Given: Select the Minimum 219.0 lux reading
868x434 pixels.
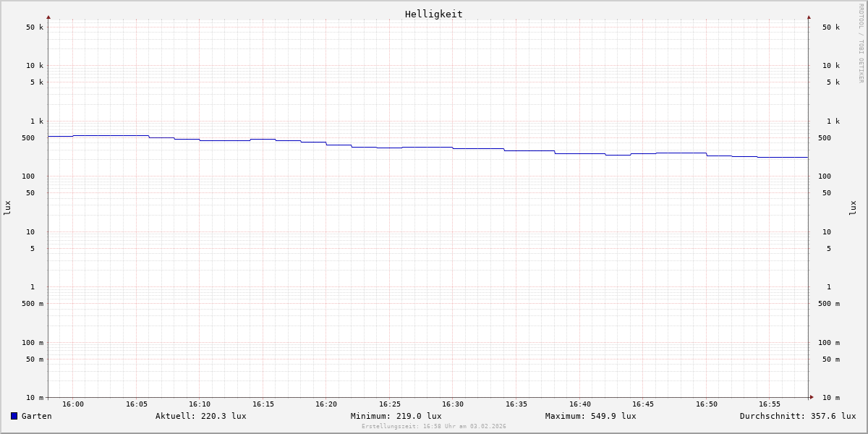Looking at the screenshot, I should click(396, 416).
